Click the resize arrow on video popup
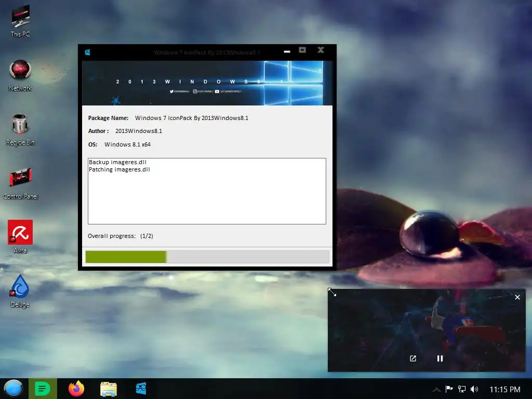Screen dimensions: 532x399 pyautogui.click(x=332, y=292)
